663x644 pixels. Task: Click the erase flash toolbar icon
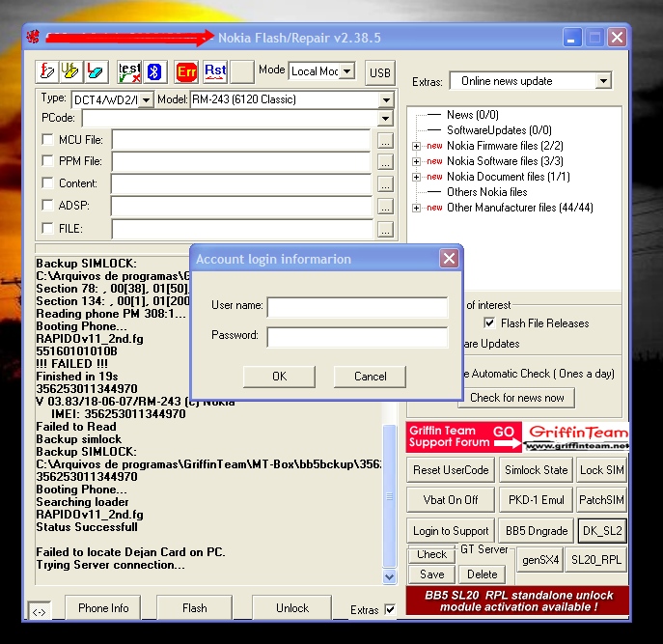pos(96,71)
